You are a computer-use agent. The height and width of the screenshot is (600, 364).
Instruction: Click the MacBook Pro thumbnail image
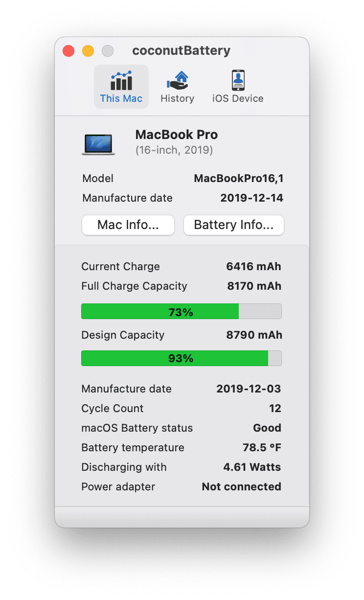click(x=98, y=143)
